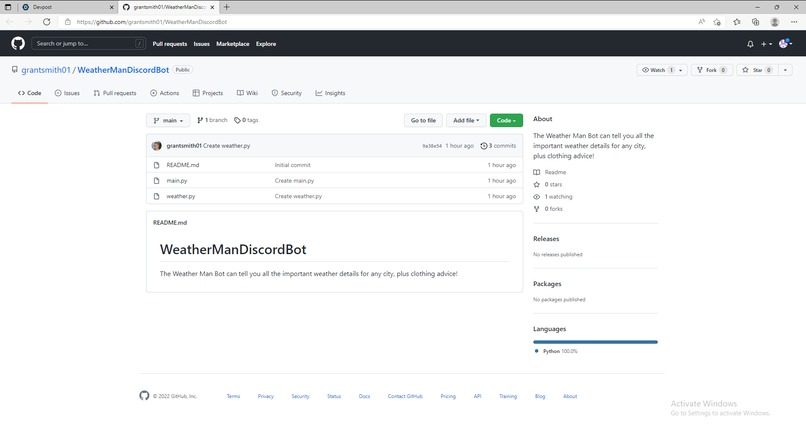
Task: Open the notifications bell icon
Action: tap(750, 44)
